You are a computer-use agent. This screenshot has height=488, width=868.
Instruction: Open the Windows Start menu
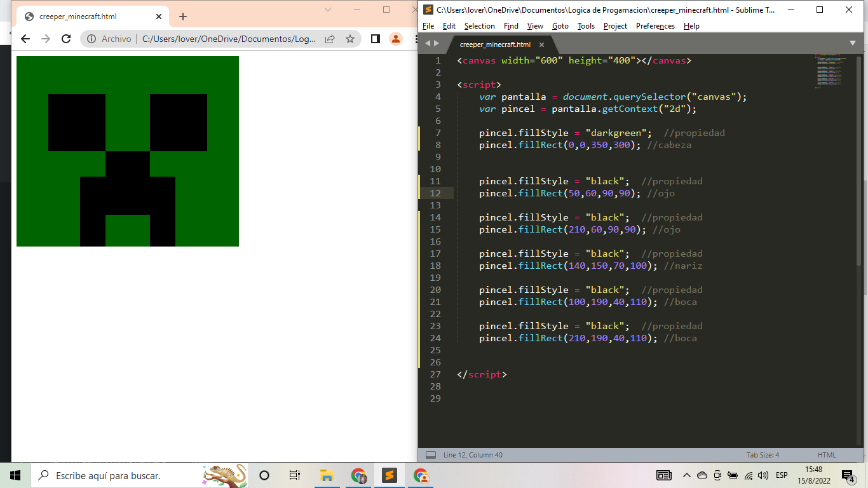[x=15, y=475]
